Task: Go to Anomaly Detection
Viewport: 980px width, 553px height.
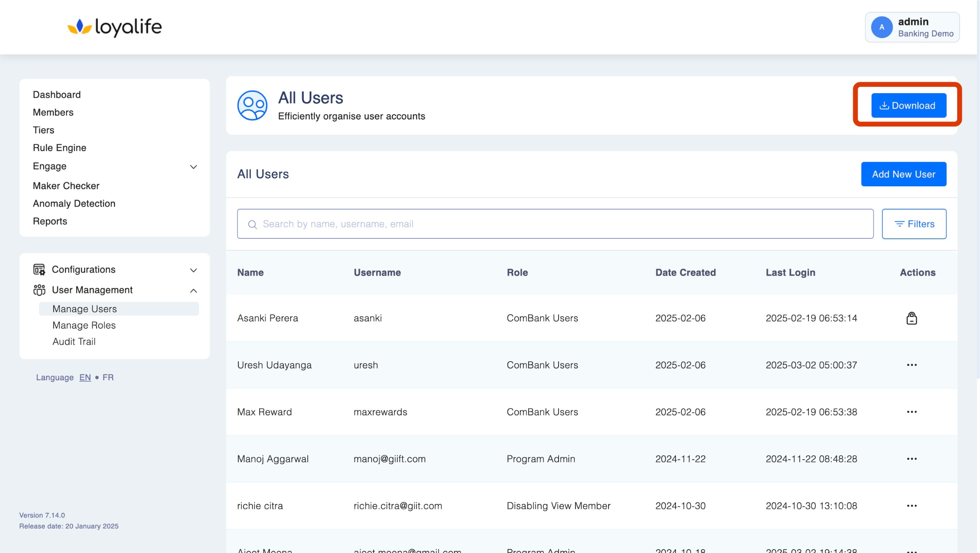Action: point(74,204)
